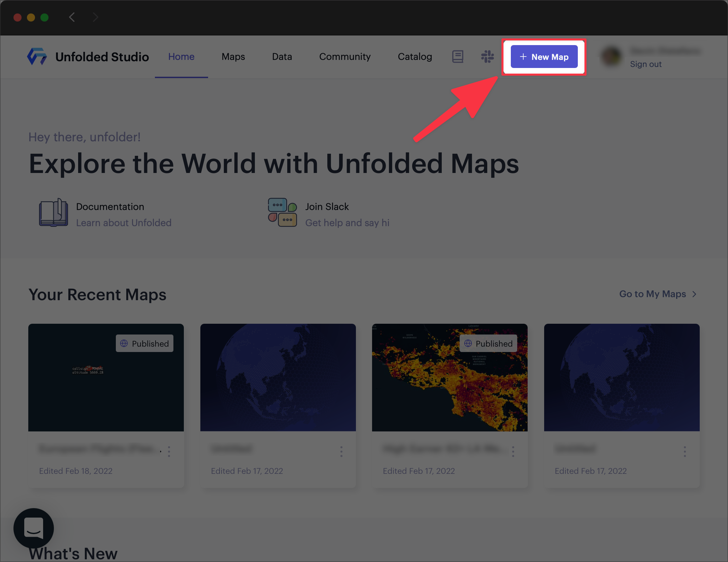Open the Community tab
Screen dimensions: 728x562
[x=345, y=57]
